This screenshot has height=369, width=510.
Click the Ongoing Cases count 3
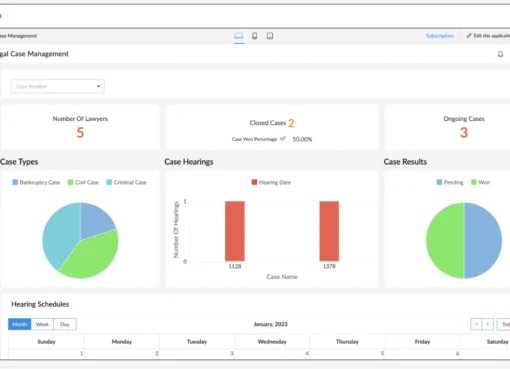tap(464, 133)
